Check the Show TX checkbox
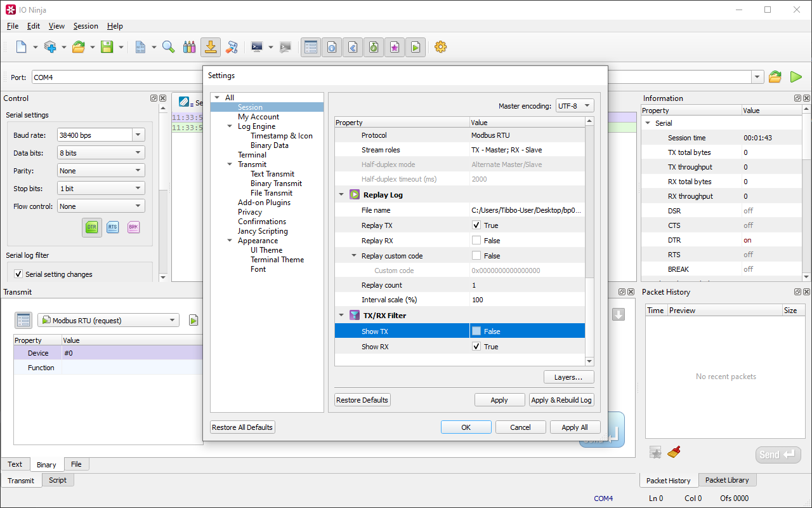 click(476, 331)
